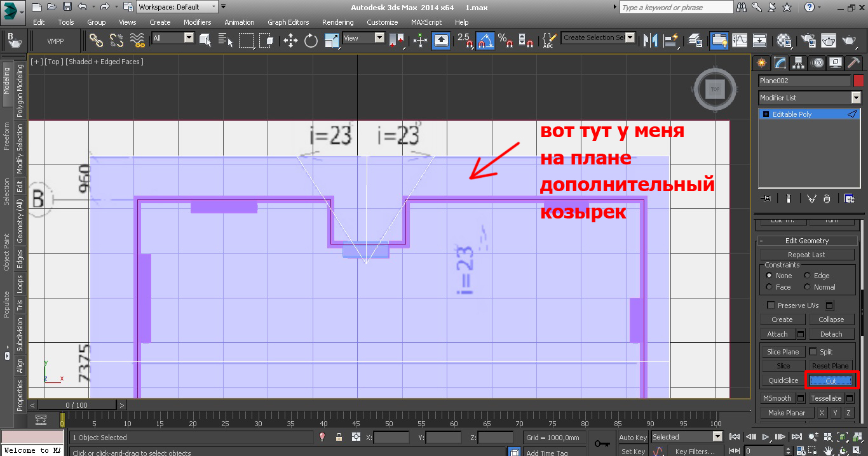Click the Select and Manipulate icon
The height and width of the screenshot is (456, 868).
pos(420,41)
